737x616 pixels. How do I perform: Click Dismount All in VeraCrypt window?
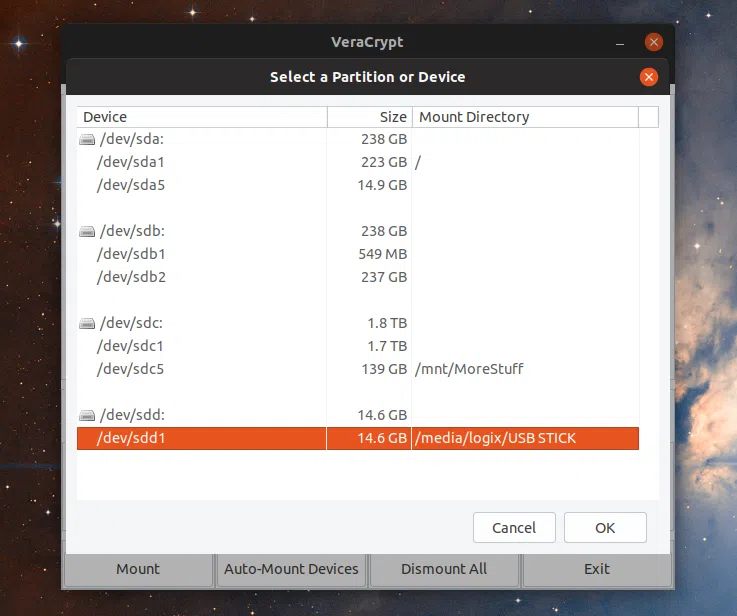click(444, 569)
